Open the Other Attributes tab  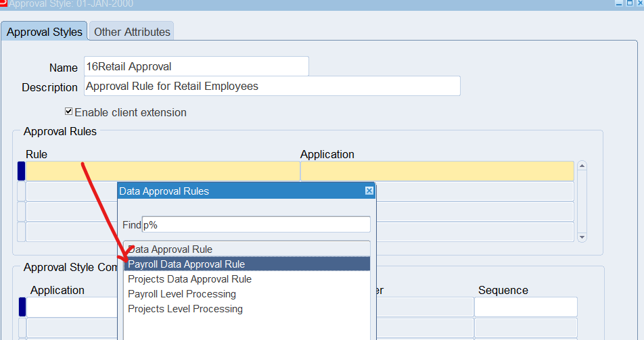pyautogui.click(x=132, y=32)
